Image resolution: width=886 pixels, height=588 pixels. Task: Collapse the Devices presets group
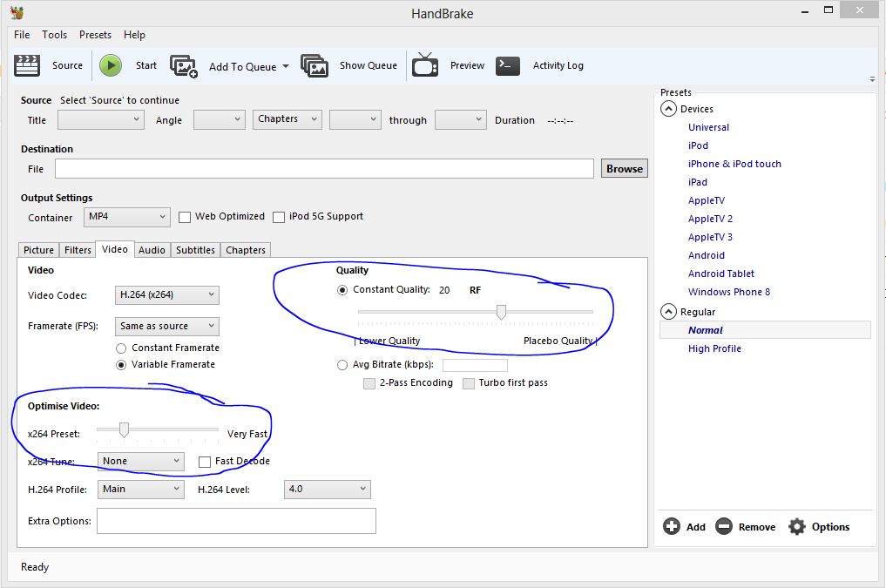coord(668,108)
